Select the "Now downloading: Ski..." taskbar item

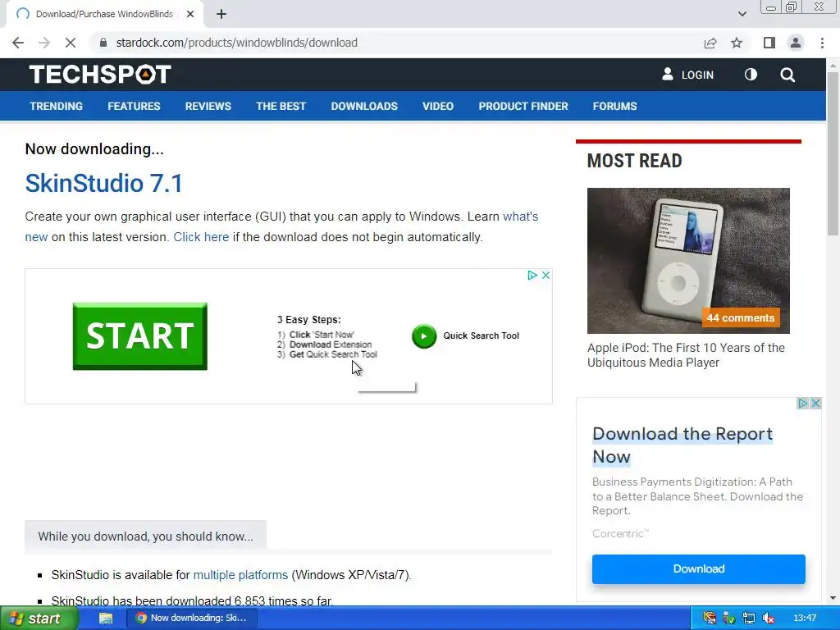tap(192, 619)
